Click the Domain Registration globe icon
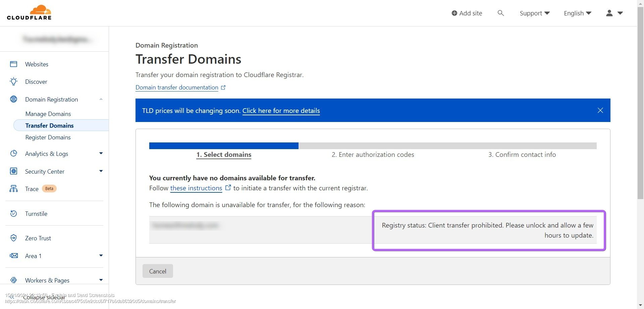The height and width of the screenshot is (309, 644). point(13,99)
